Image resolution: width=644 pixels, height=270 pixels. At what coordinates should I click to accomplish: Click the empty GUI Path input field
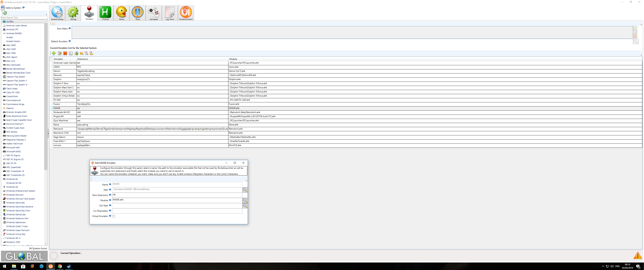click(x=177, y=206)
